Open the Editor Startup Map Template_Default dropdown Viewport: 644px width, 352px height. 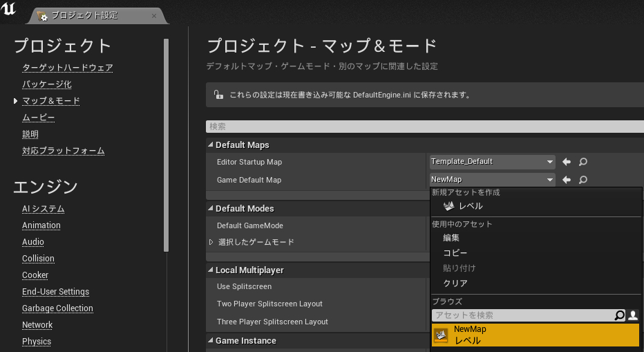click(x=493, y=162)
